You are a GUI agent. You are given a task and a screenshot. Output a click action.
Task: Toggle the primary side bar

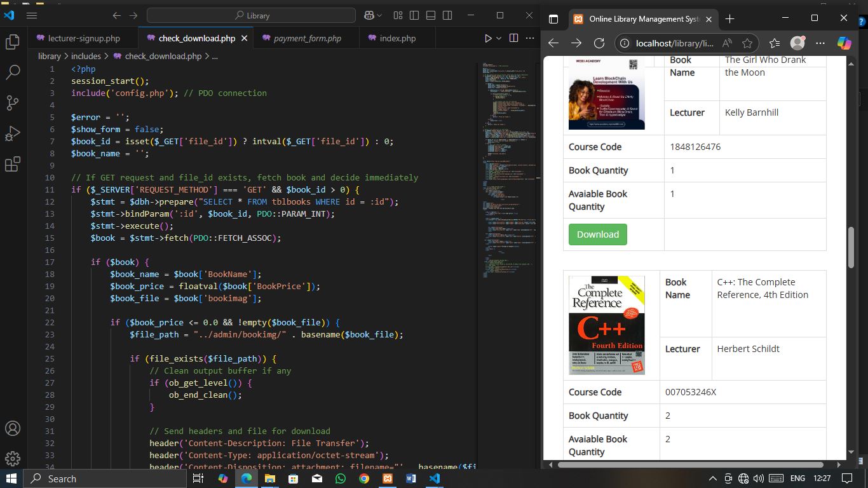pos(414,15)
